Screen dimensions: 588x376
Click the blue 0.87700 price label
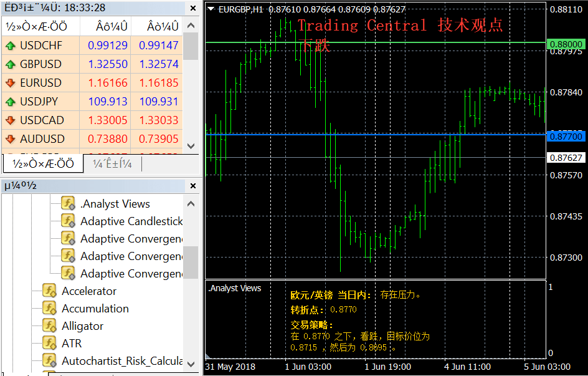point(566,136)
